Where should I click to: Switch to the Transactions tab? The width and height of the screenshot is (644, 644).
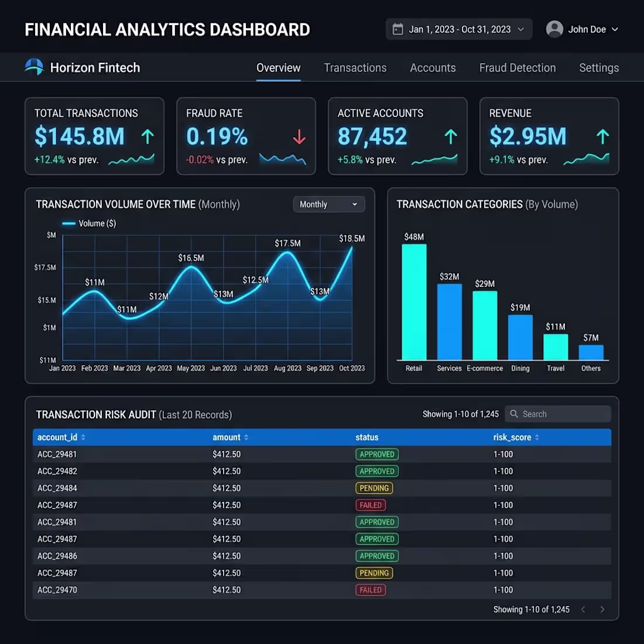point(355,68)
